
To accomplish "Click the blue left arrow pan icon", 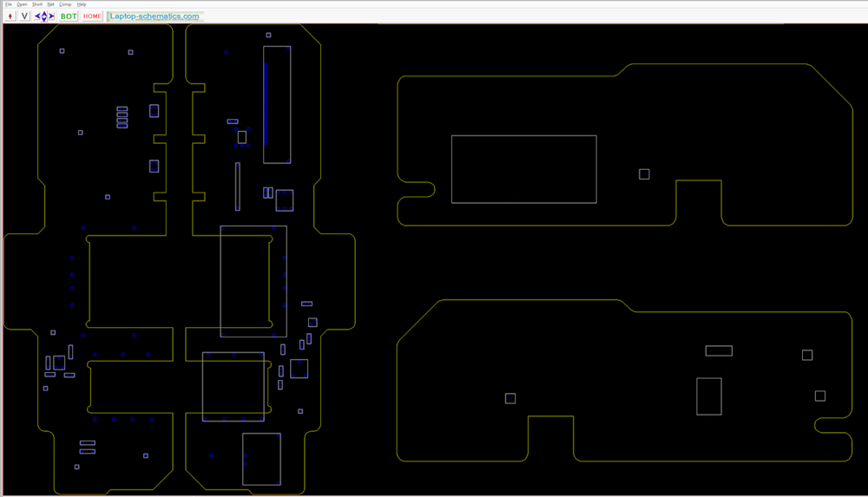I will coord(37,16).
